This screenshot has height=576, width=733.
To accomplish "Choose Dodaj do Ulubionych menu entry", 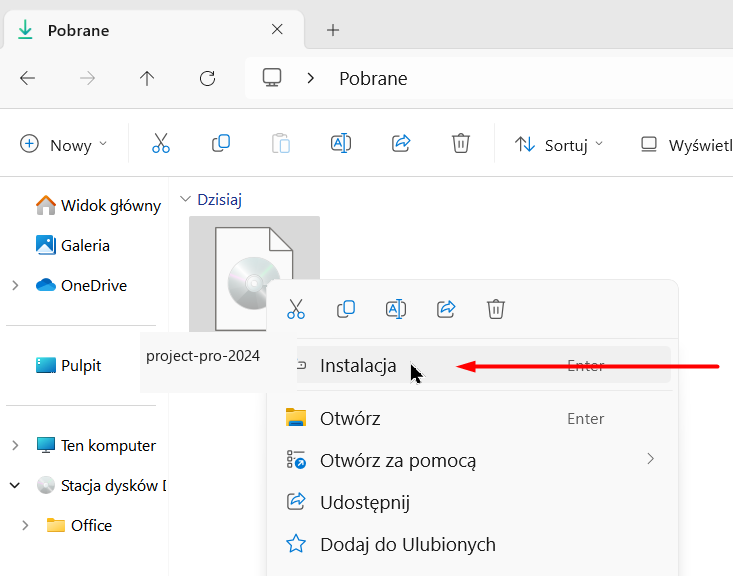I will [x=472, y=544].
